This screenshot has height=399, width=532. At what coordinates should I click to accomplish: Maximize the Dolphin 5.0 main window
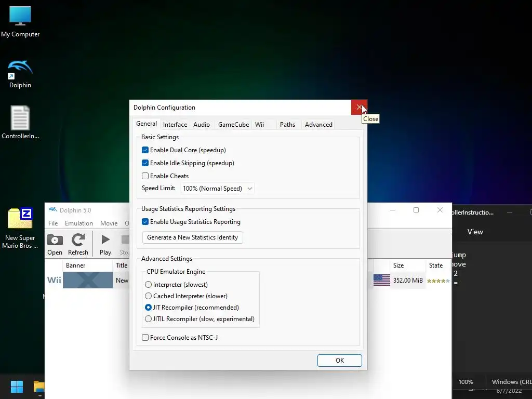(416, 210)
